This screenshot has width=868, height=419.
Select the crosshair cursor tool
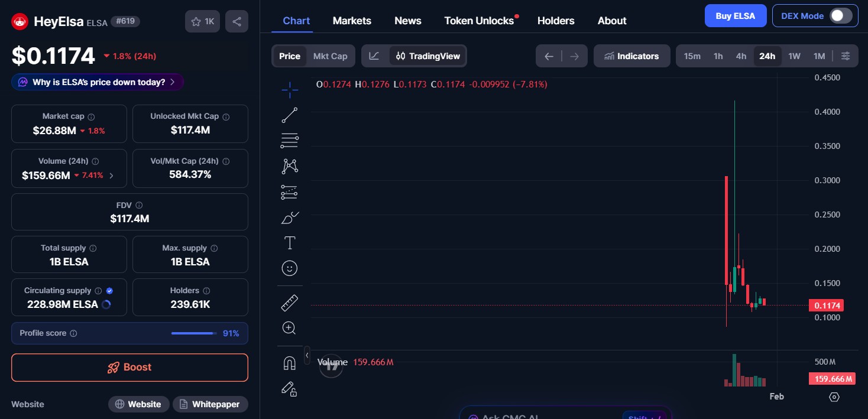point(289,90)
